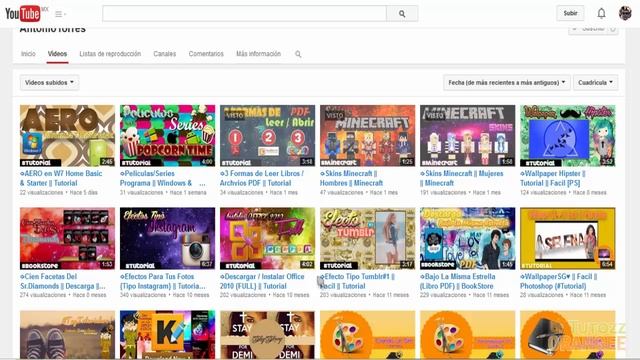Click title Skins Minecraft Mujeres
The width and height of the screenshot is (640, 360).
462,178
